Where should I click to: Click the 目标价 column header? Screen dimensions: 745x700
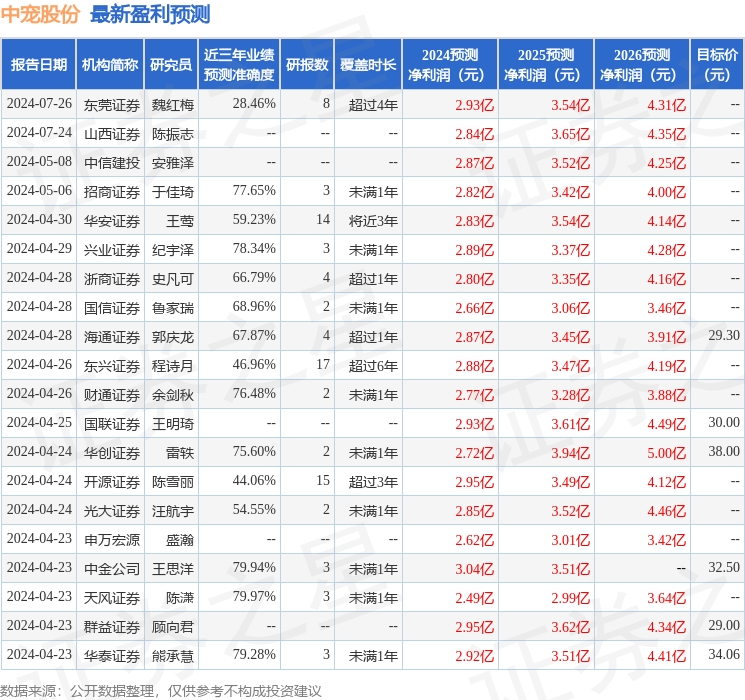pyautogui.click(x=717, y=65)
